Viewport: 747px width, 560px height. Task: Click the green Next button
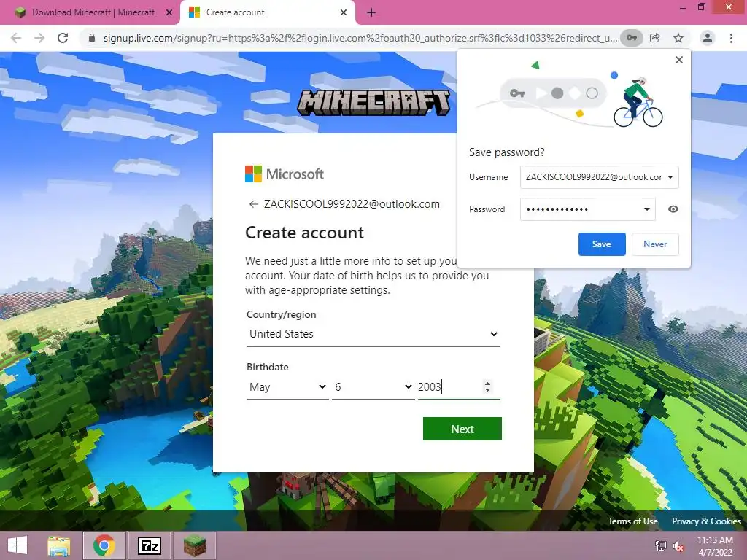(462, 429)
